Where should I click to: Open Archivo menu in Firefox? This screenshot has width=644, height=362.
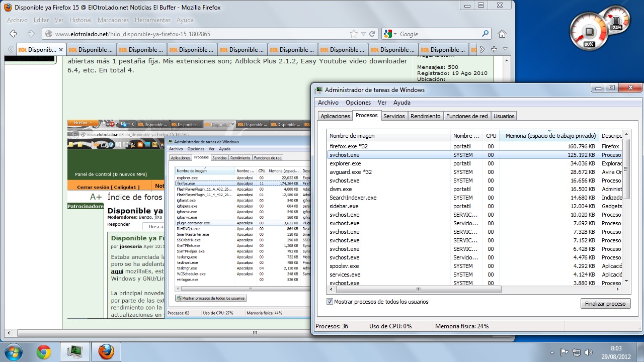click(x=17, y=20)
